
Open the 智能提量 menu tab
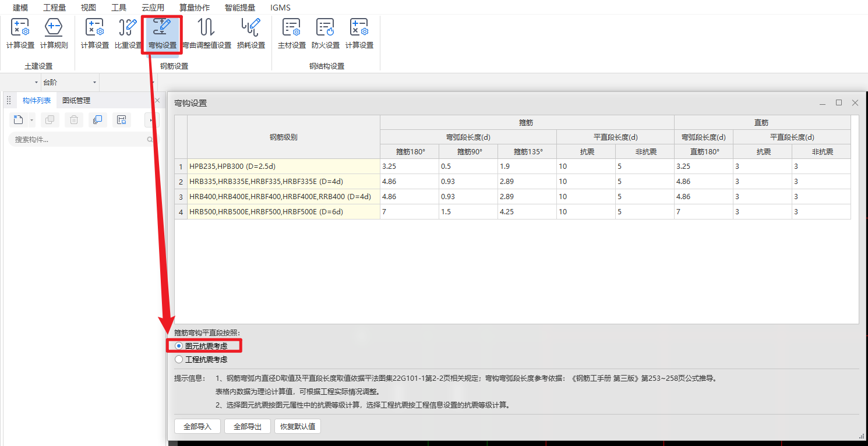240,8
